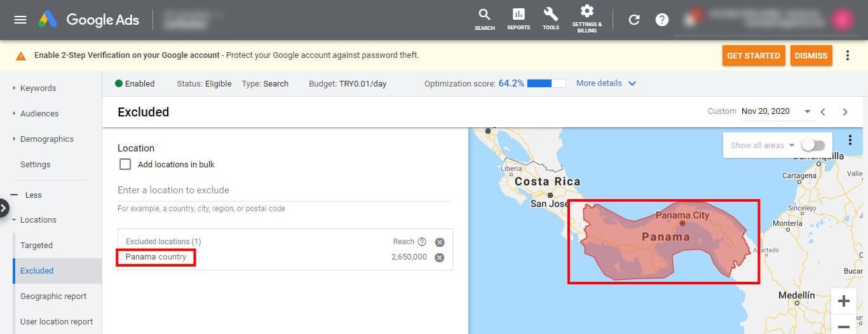Select Targeted locations in sidebar
868x334 pixels.
pyautogui.click(x=36, y=246)
